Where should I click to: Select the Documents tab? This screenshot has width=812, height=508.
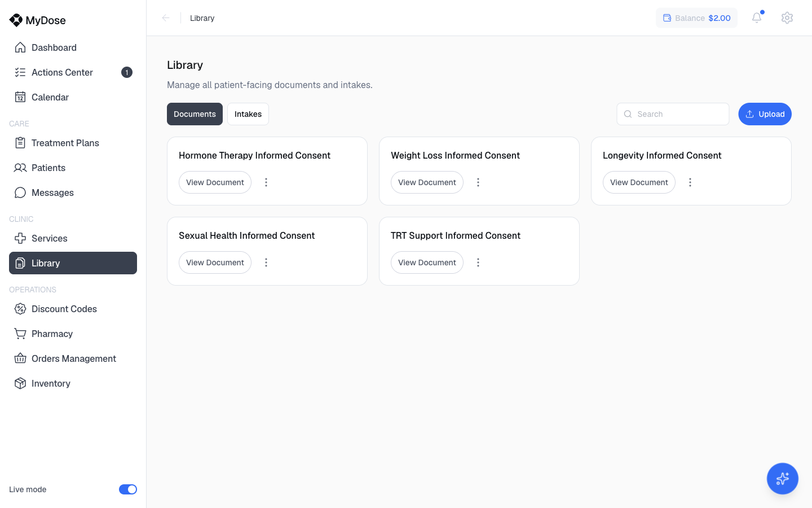(195, 114)
